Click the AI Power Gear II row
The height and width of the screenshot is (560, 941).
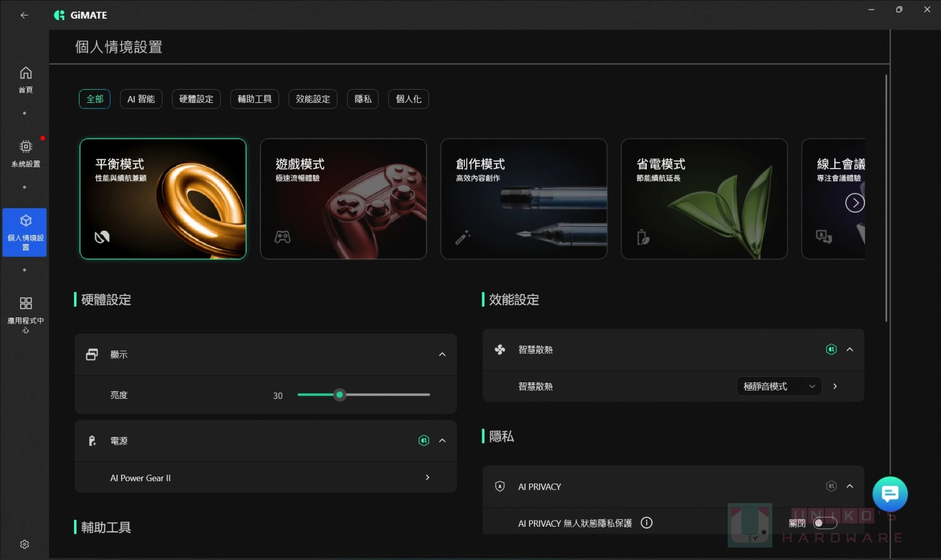(x=265, y=477)
